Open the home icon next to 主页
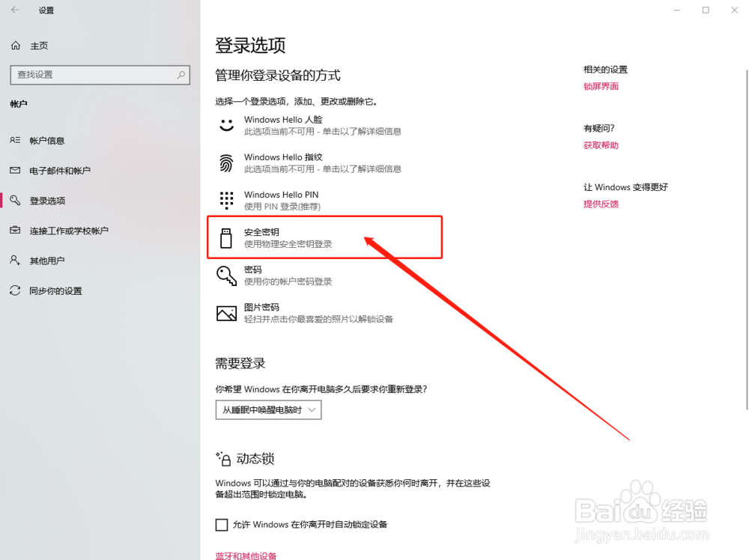This screenshot has width=749, height=560. click(16, 46)
